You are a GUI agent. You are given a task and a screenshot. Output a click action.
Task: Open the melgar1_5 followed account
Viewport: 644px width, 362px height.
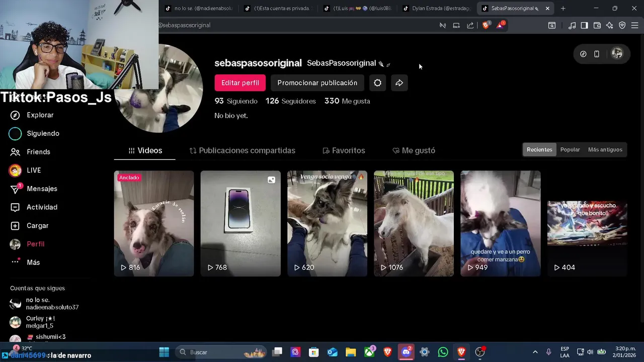(33, 322)
